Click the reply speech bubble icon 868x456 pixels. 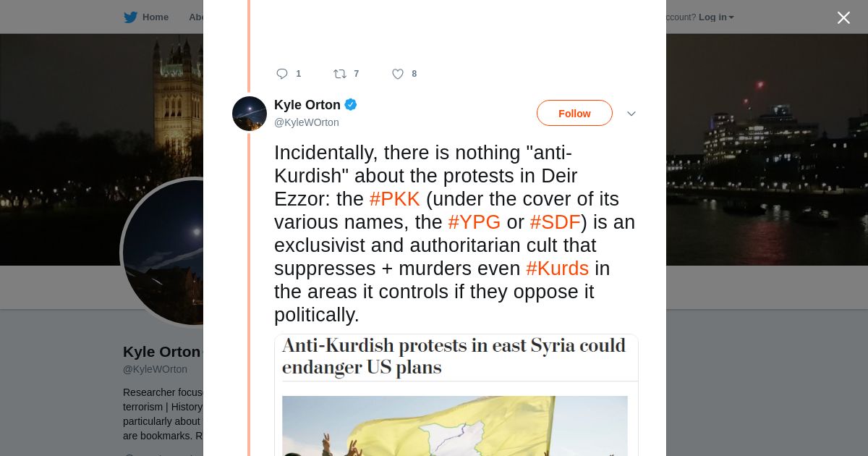pos(282,74)
